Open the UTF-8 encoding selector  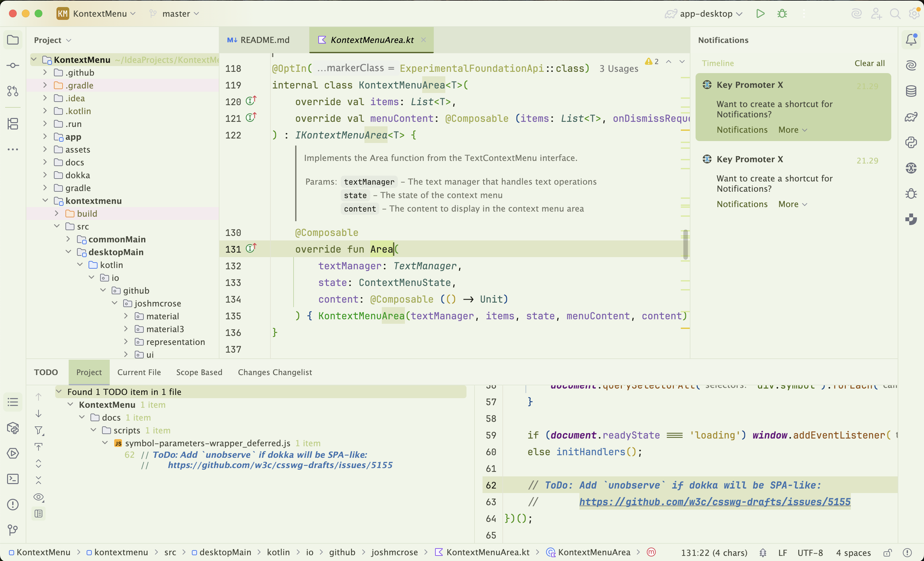coord(810,553)
